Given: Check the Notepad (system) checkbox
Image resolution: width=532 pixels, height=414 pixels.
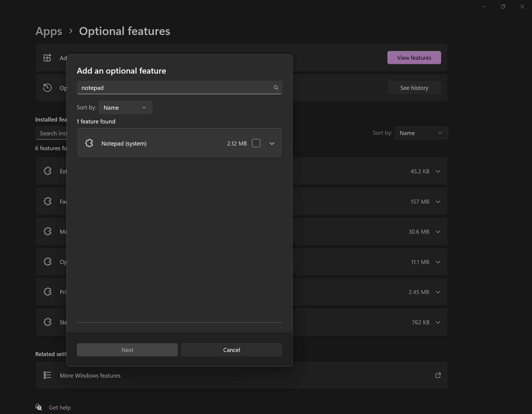Looking at the screenshot, I should 256,143.
